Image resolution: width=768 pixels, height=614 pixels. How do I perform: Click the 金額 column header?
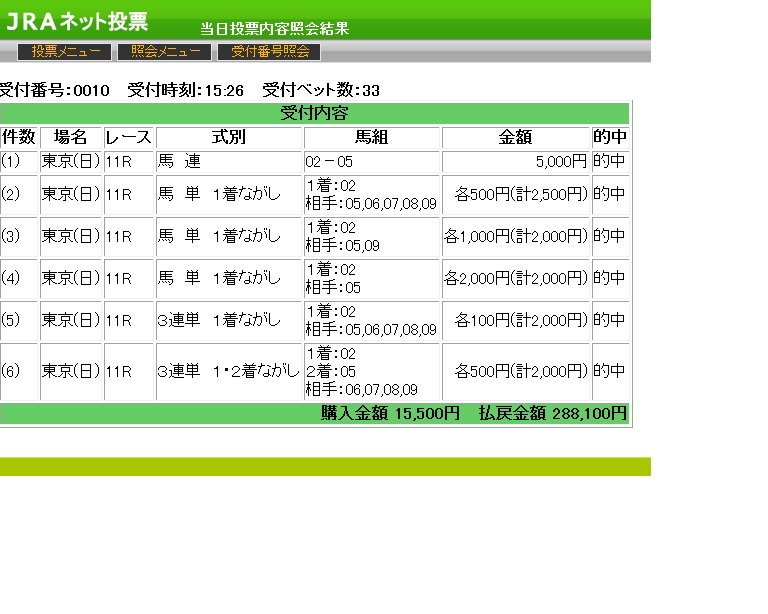515,137
